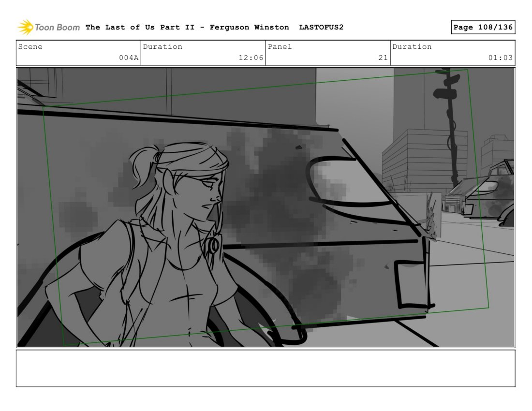Click the Toon Boom logo icon
The image size is (532, 411).
26,27
